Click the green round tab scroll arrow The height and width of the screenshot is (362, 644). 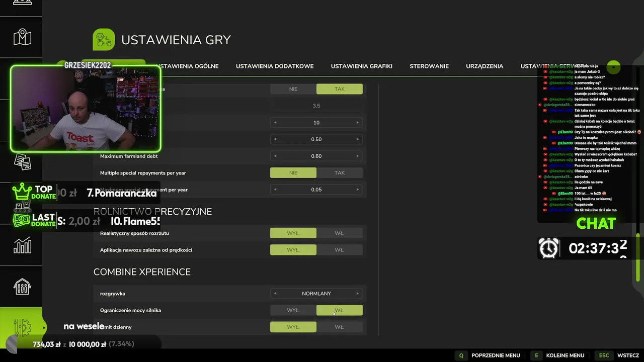[x=613, y=67]
